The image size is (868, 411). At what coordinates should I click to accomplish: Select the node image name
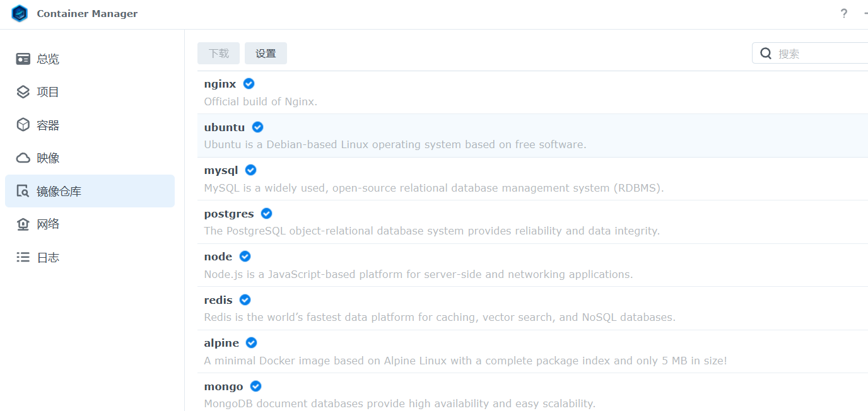click(x=218, y=257)
